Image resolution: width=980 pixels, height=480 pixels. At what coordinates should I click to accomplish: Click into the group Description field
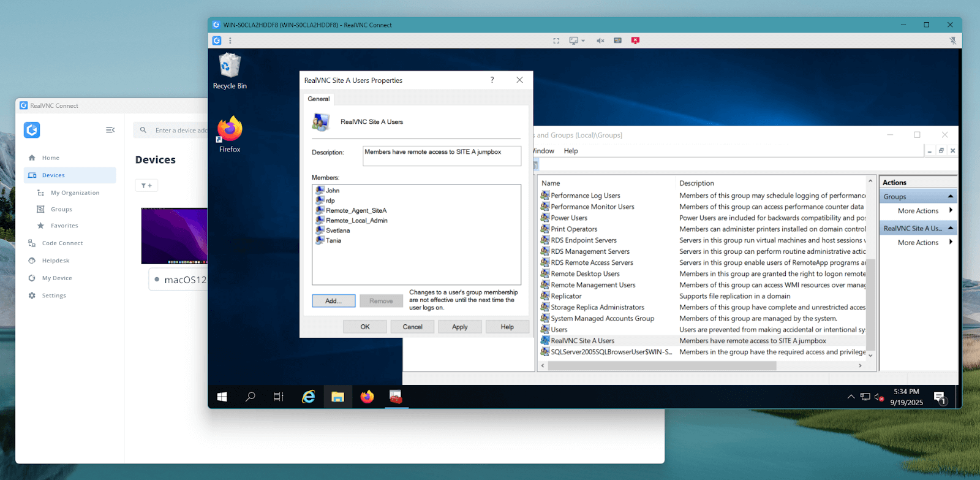(441, 156)
